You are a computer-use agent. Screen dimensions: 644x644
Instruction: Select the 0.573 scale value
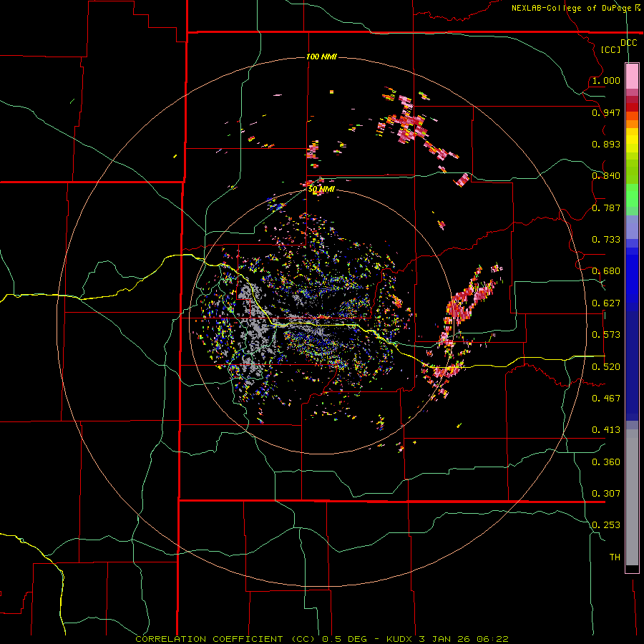pyautogui.click(x=606, y=335)
